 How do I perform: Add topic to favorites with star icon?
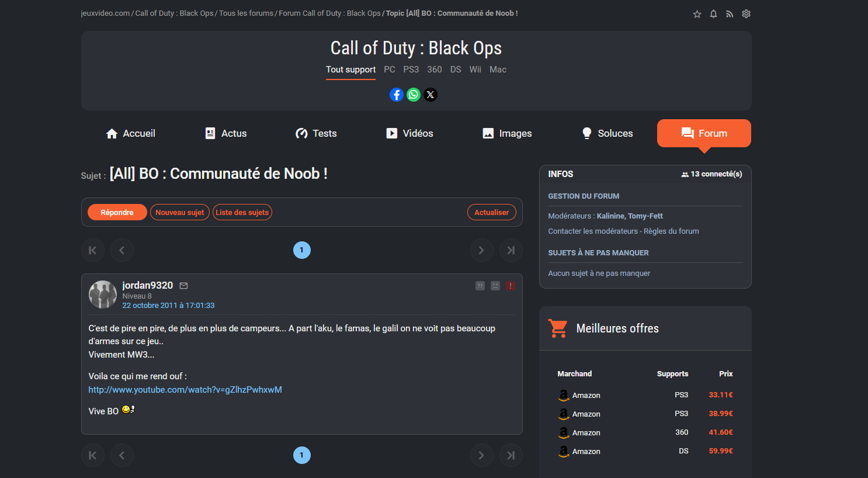coord(697,14)
